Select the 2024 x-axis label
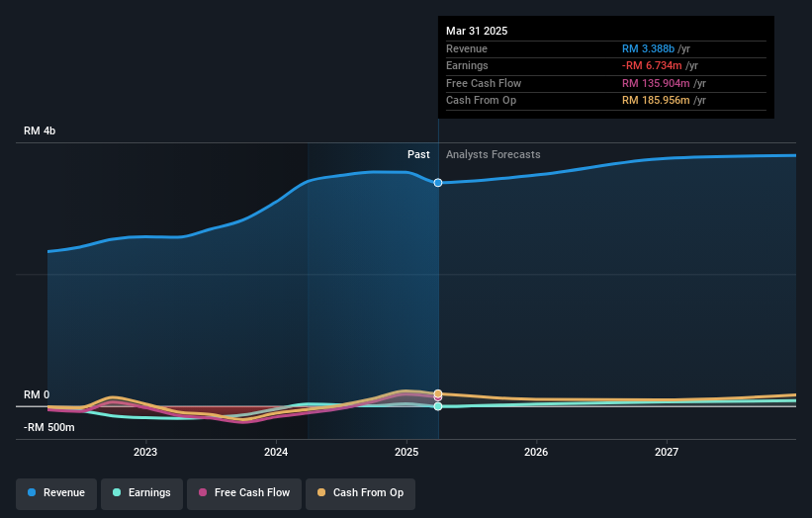This screenshot has height=518, width=812. 276,453
